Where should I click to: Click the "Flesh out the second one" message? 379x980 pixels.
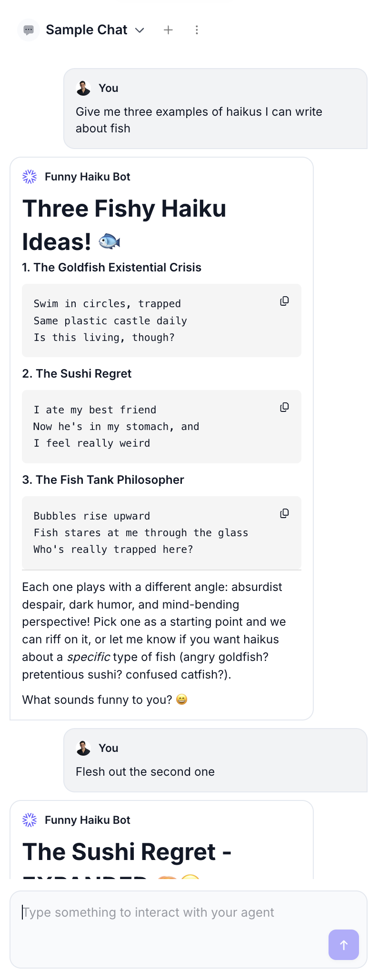[145, 772]
